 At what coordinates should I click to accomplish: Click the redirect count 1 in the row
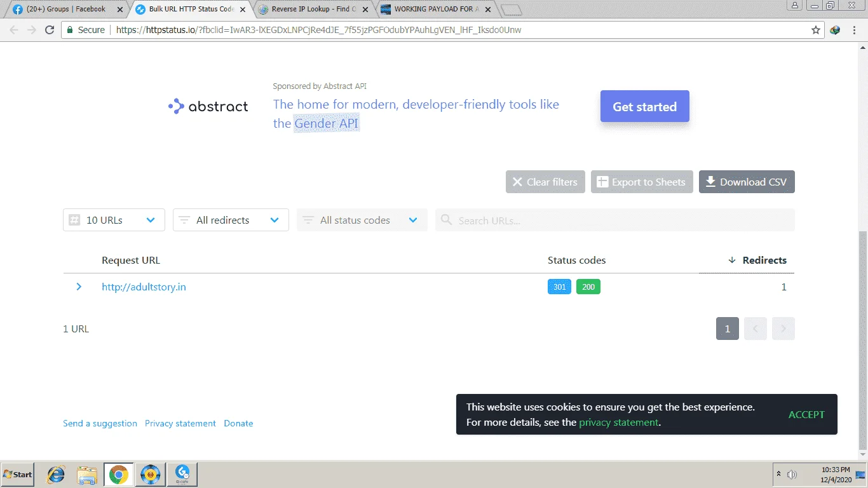pos(783,287)
